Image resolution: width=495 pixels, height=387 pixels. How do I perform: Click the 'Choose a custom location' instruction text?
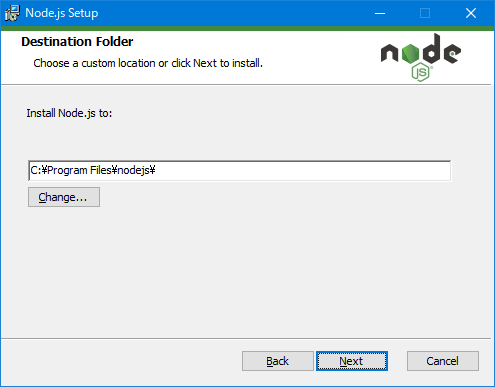[x=94, y=63]
